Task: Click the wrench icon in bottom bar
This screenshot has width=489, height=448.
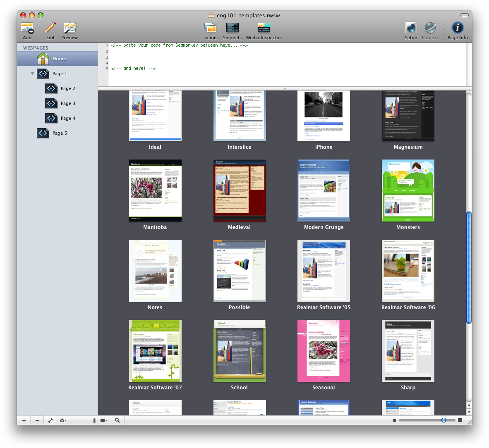Action: 50,420
